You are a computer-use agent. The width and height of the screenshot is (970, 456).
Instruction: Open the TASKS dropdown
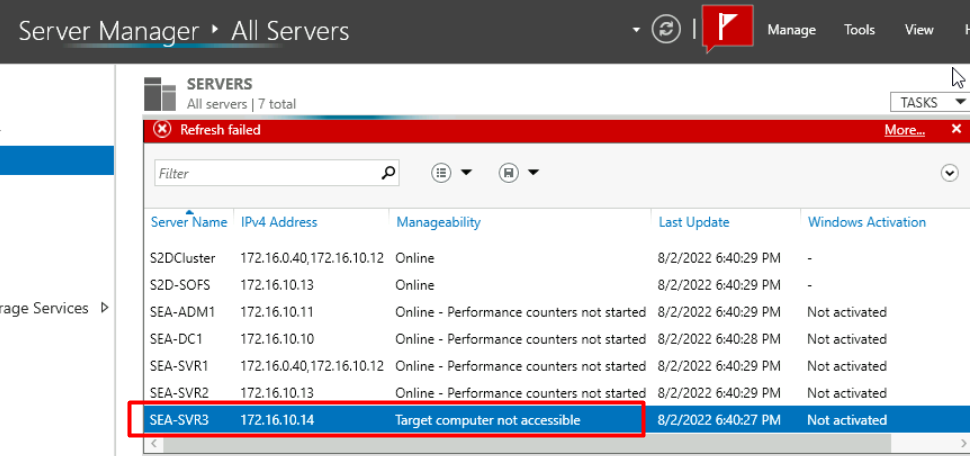[x=930, y=102]
